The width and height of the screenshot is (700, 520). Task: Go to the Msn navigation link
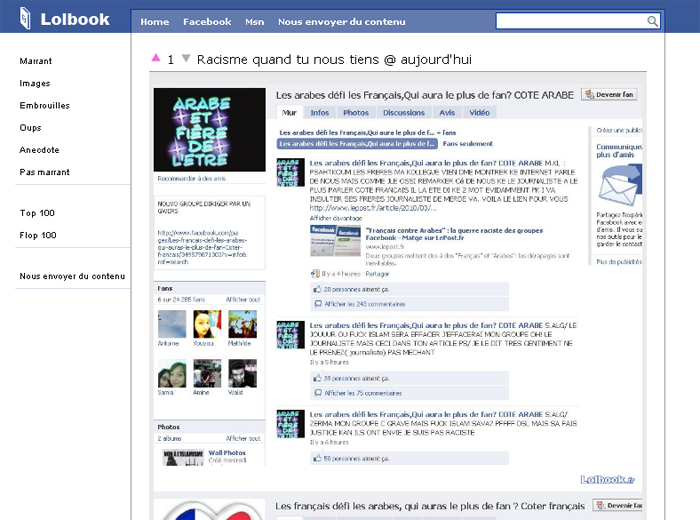coord(254,21)
